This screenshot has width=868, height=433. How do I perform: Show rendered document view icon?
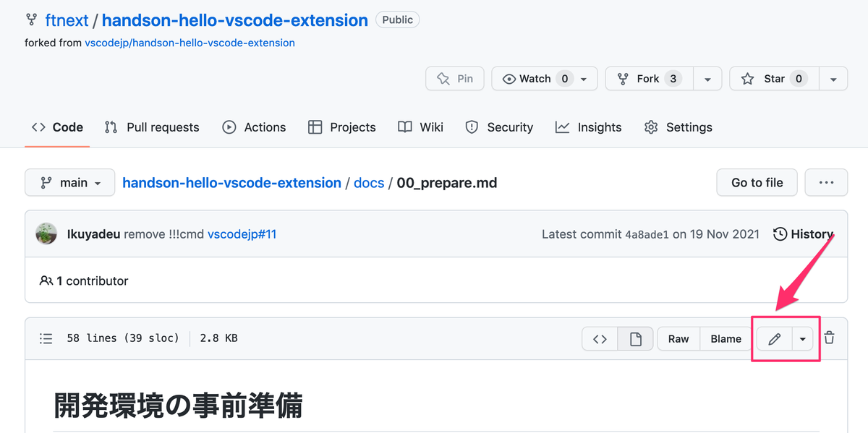click(635, 338)
